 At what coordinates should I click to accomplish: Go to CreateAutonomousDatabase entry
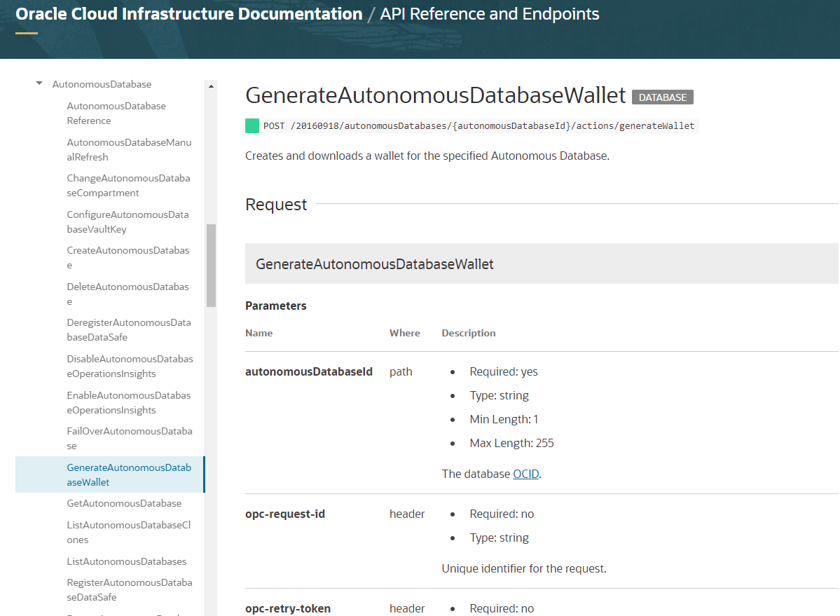(128, 258)
